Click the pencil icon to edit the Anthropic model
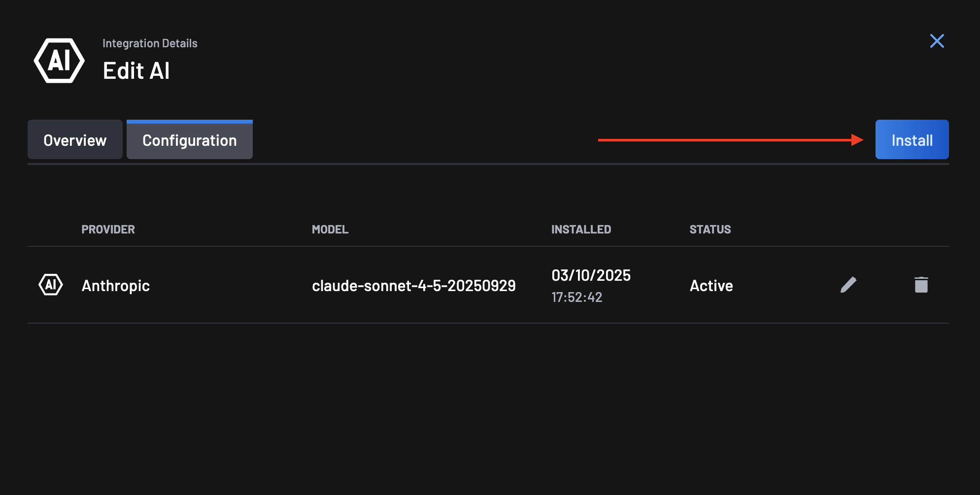 (848, 285)
